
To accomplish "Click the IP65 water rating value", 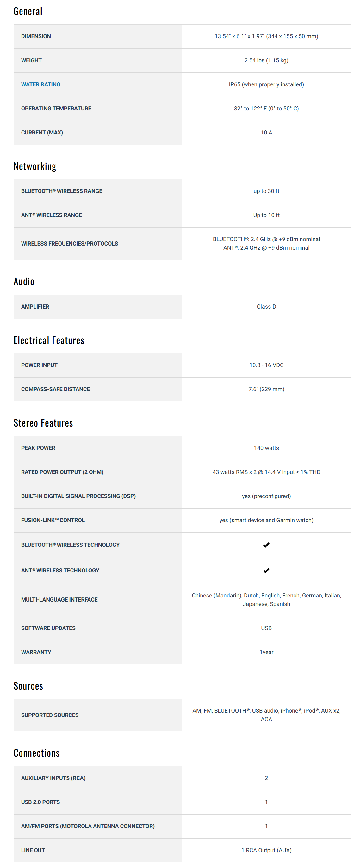I will point(266,84).
